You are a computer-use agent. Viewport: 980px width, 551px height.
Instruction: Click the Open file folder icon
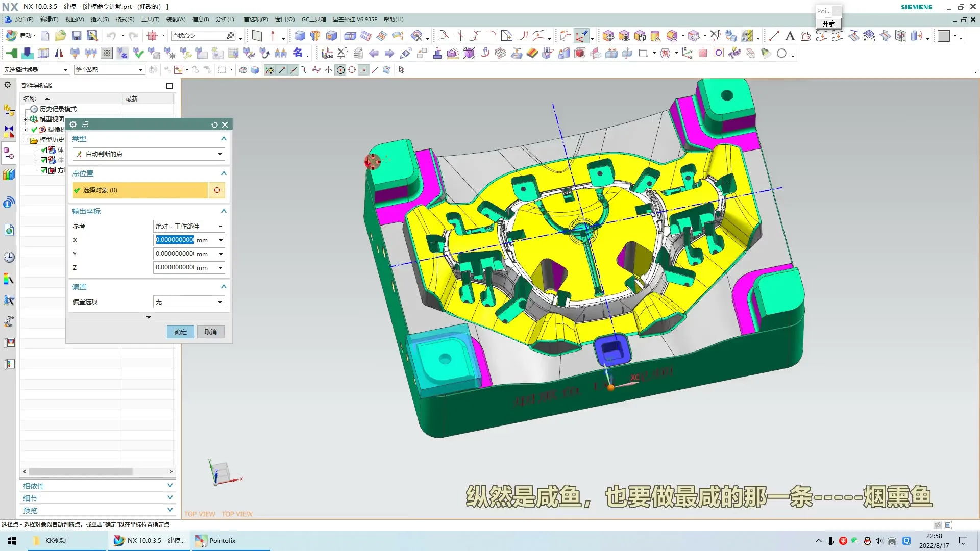click(x=60, y=36)
